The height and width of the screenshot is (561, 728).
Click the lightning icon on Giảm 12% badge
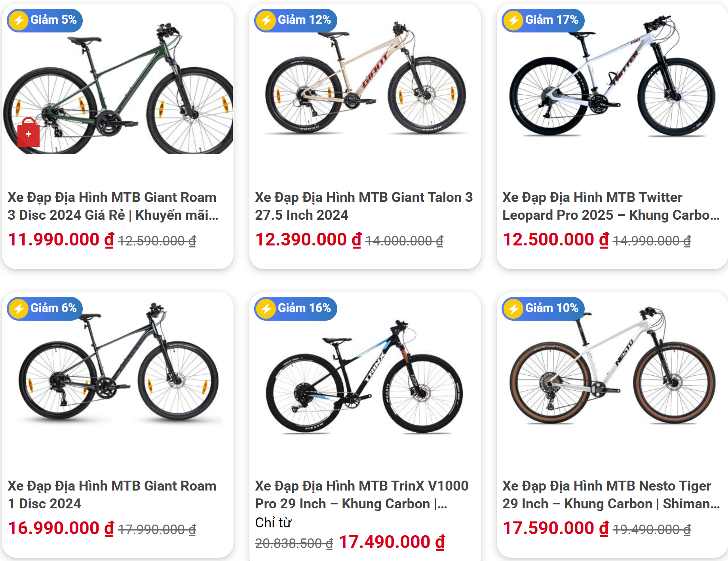point(266,20)
